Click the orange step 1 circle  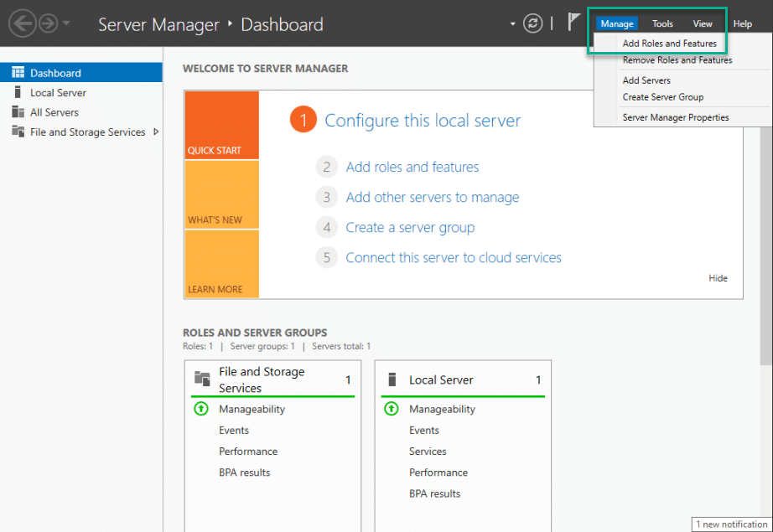click(303, 120)
